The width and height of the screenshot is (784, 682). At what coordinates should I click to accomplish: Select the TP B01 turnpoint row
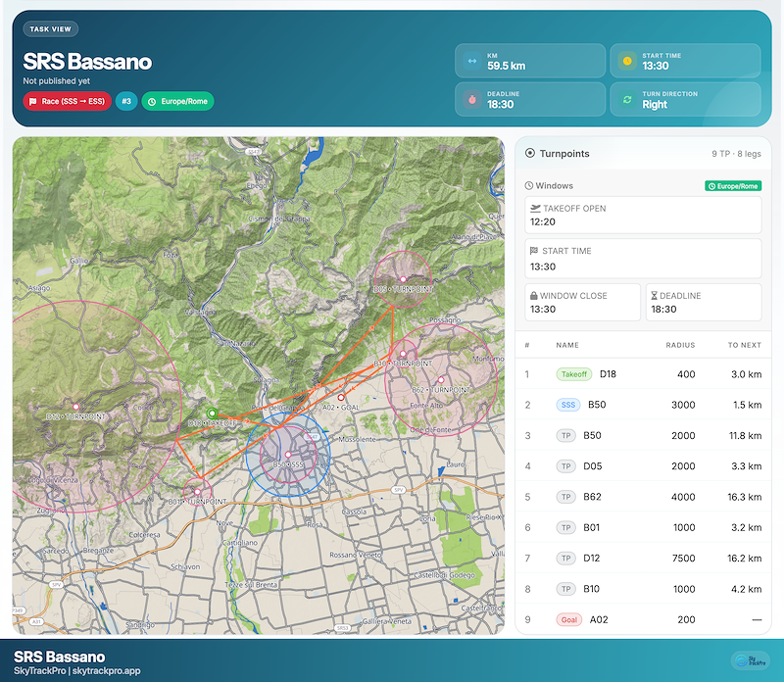643,527
